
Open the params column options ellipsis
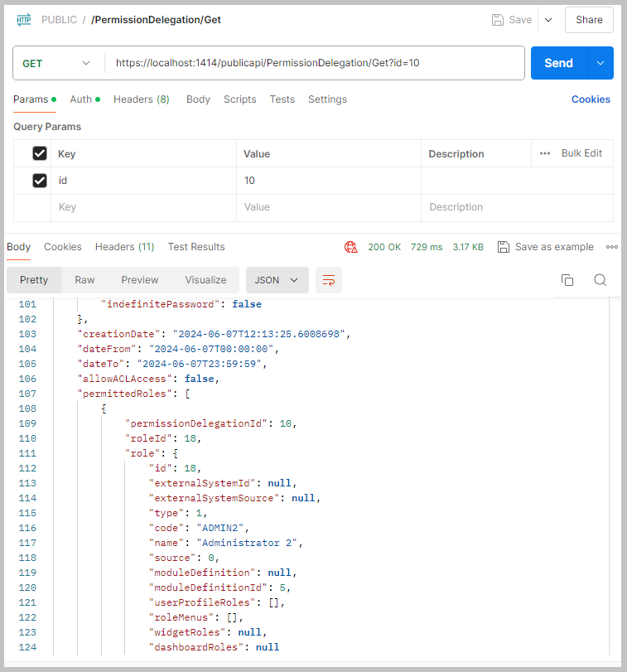click(x=545, y=153)
